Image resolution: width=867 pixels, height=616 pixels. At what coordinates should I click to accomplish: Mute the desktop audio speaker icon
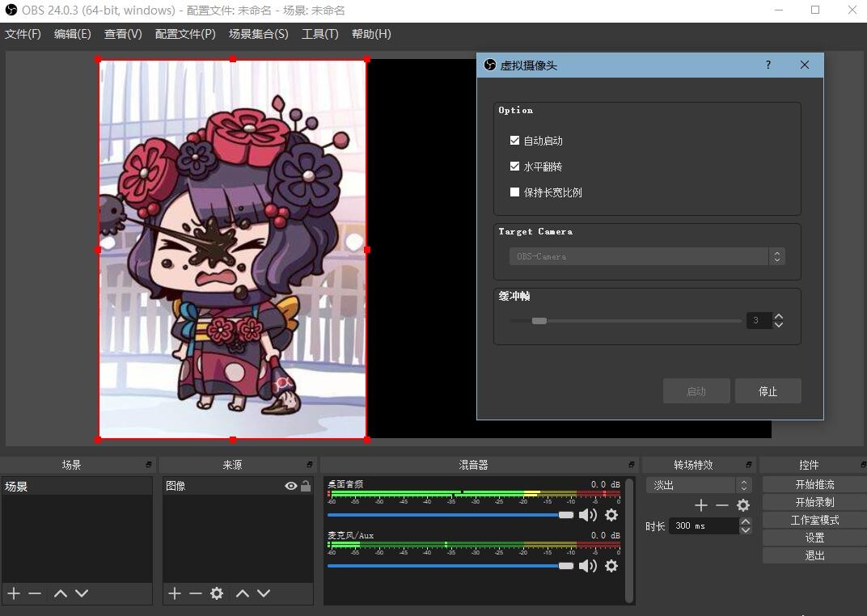tap(587, 515)
